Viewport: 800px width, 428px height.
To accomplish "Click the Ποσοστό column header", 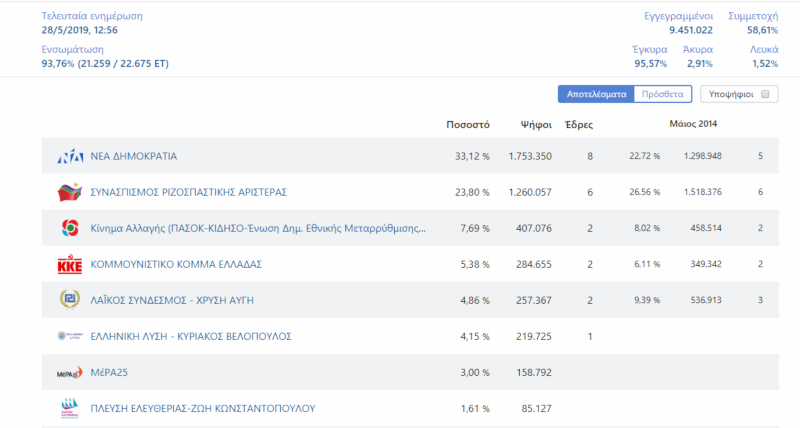I will [468, 124].
